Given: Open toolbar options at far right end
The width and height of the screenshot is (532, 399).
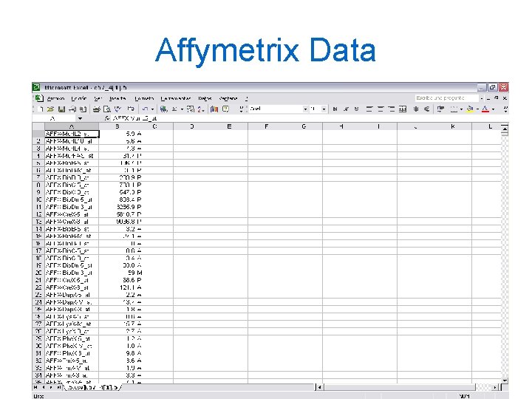Looking at the screenshot, I should pyautogui.click(x=505, y=109).
